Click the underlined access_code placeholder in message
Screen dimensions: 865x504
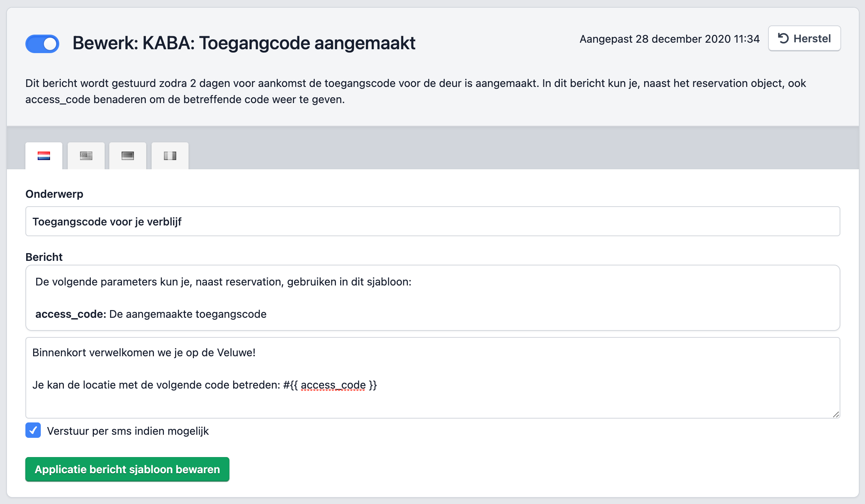[x=333, y=385]
